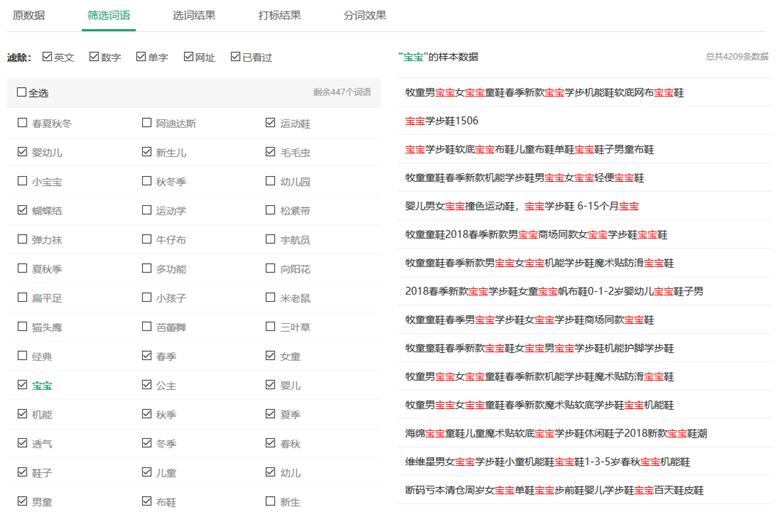Check the 宇航员 word checkbox
This screenshot has width=776, height=512.
coord(270,239)
